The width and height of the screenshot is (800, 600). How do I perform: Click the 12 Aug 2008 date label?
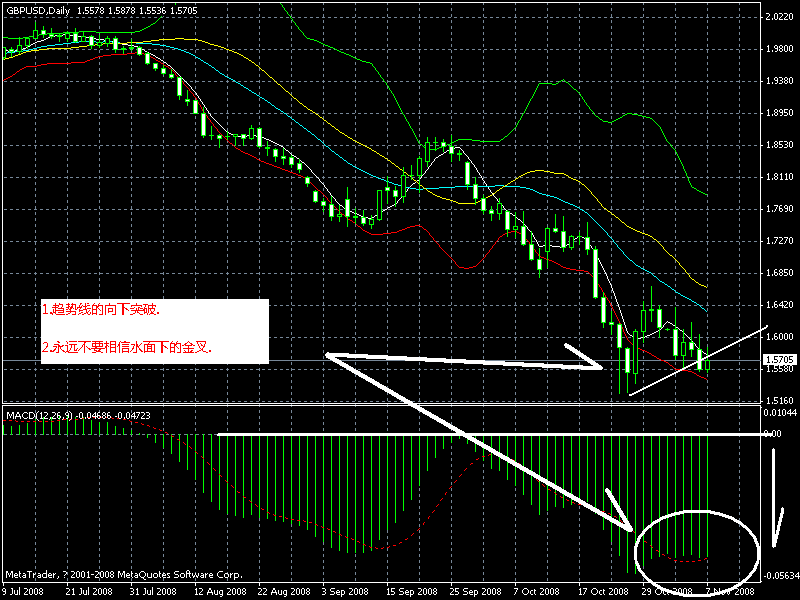pos(220,592)
